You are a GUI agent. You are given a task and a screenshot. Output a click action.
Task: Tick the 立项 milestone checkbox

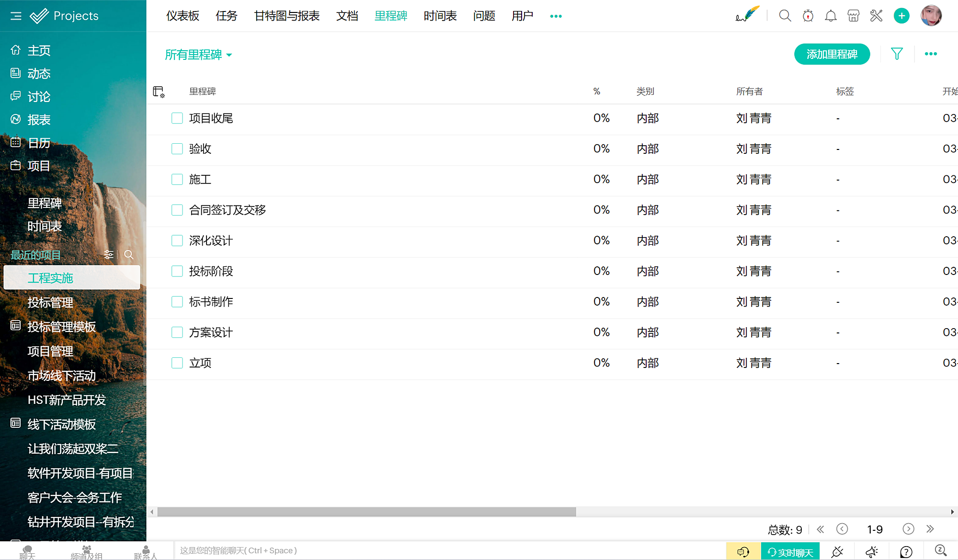[x=177, y=363]
